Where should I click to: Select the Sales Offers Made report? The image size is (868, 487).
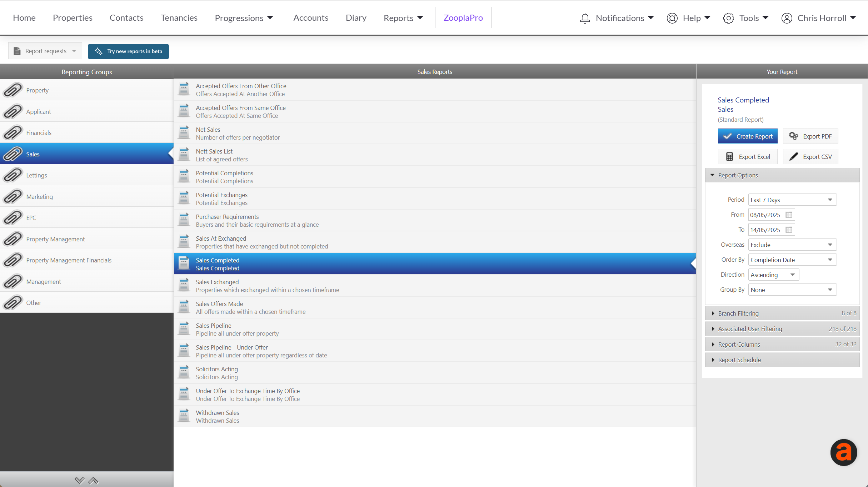[435, 307]
